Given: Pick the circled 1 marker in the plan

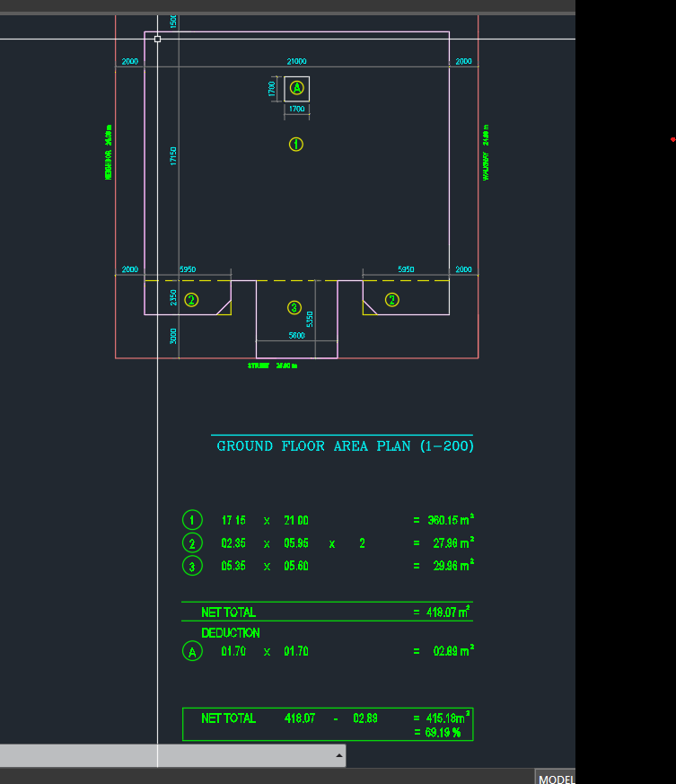Looking at the screenshot, I should pyautogui.click(x=296, y=145).
